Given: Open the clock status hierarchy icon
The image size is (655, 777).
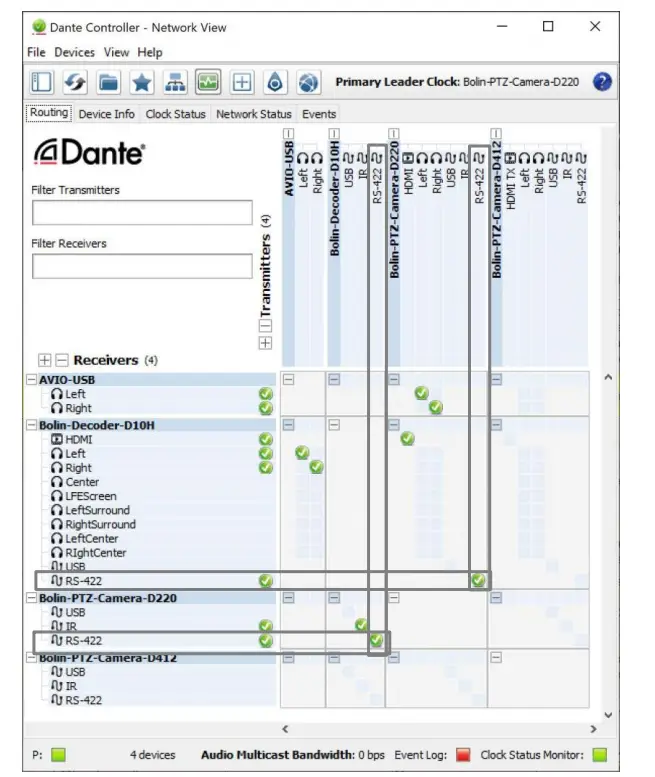Looking at the screenshot, I should point(175,82).
